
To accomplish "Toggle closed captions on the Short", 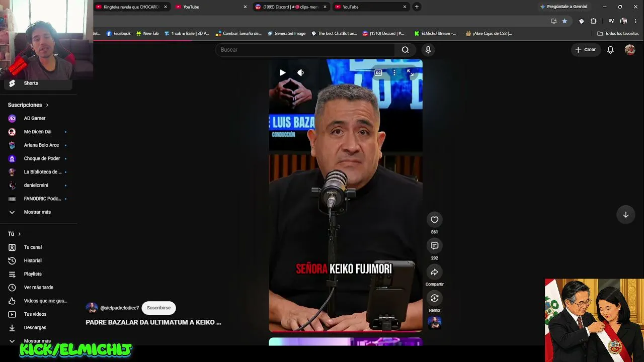I will pos(378,73).
